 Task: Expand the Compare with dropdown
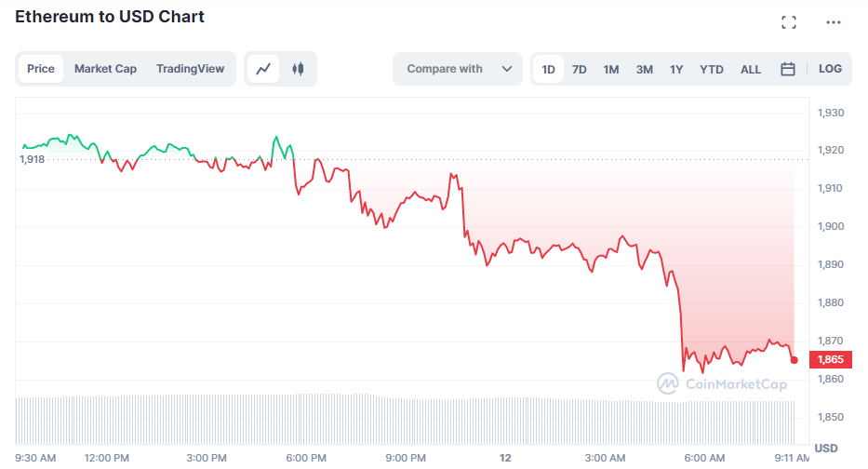[458, 69]
